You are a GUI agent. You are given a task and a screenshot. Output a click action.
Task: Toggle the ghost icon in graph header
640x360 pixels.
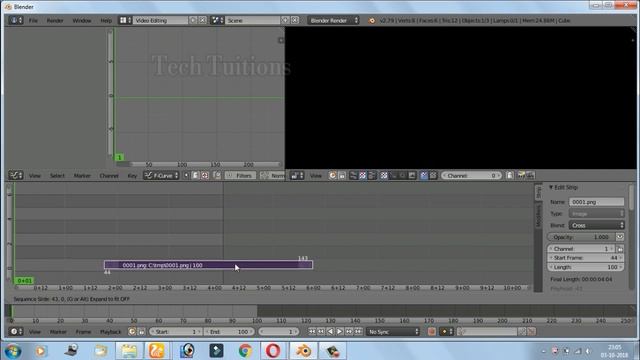pos(196,176)
